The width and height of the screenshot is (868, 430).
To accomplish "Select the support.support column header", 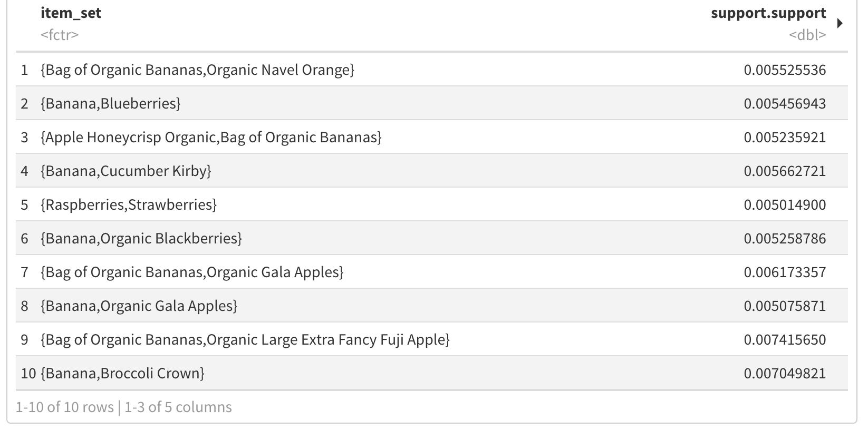I will click(768, 13).
